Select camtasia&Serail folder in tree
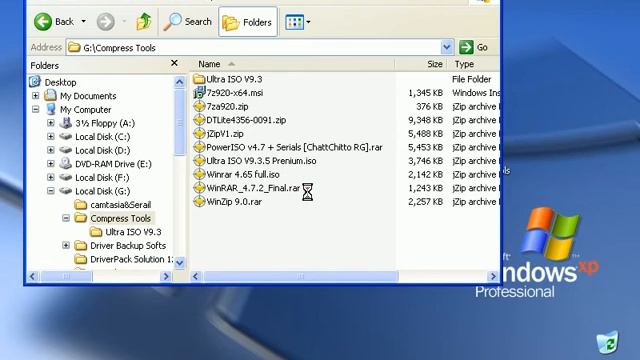The image size is (640, 360). (x=120, y=205)
